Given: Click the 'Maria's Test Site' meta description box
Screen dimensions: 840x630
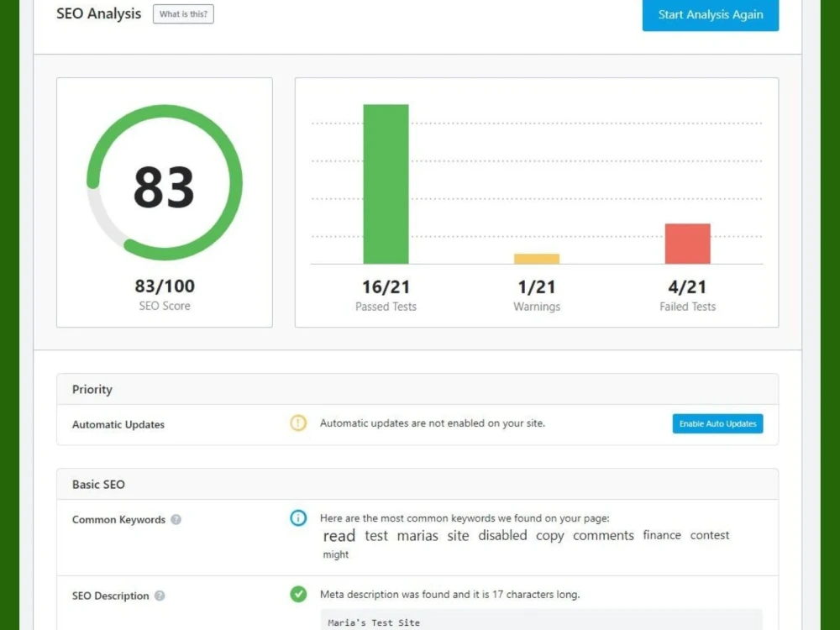Looking at the screenshot, I should [541, 620].
